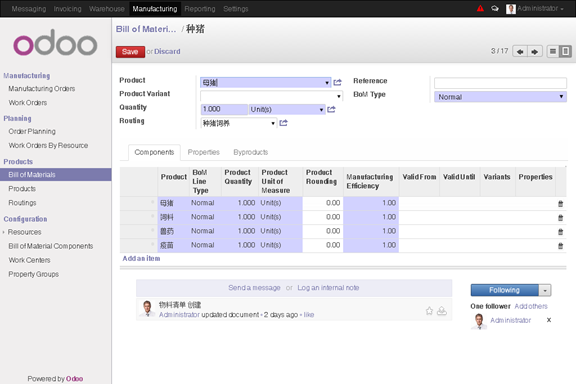Open the Reporting menu
This screenshot has height=384, width=576.
[200, 9]
